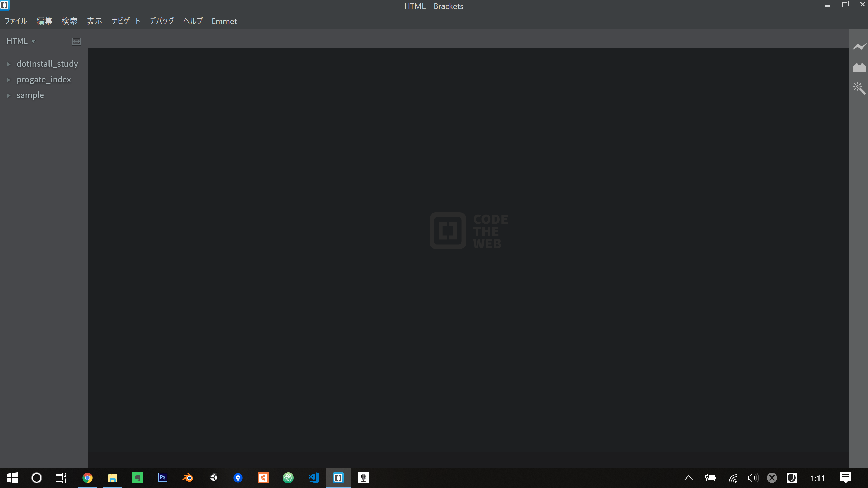868x488 pixels.
Task: Expand the progate_index folder arrow
Action: [9, 80]
